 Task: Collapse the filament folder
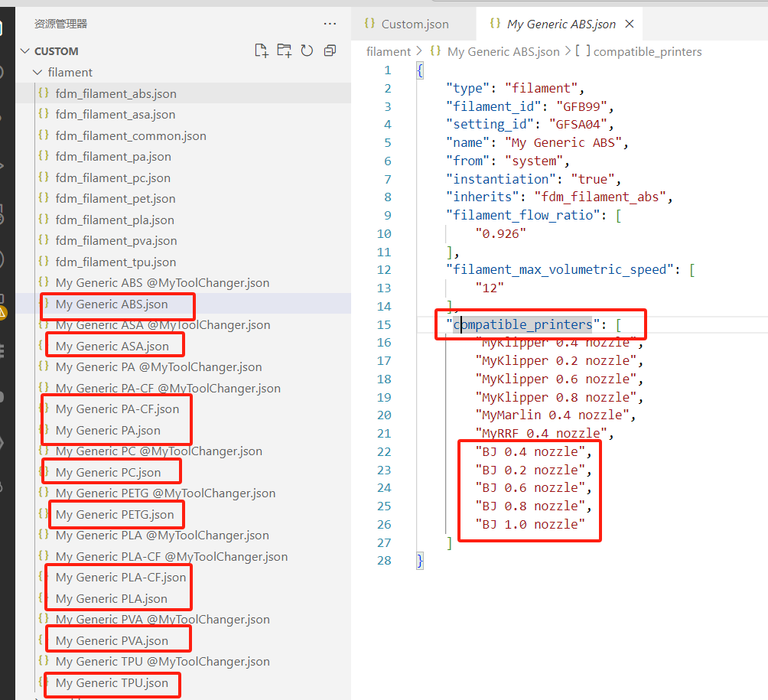pos(37,73)
